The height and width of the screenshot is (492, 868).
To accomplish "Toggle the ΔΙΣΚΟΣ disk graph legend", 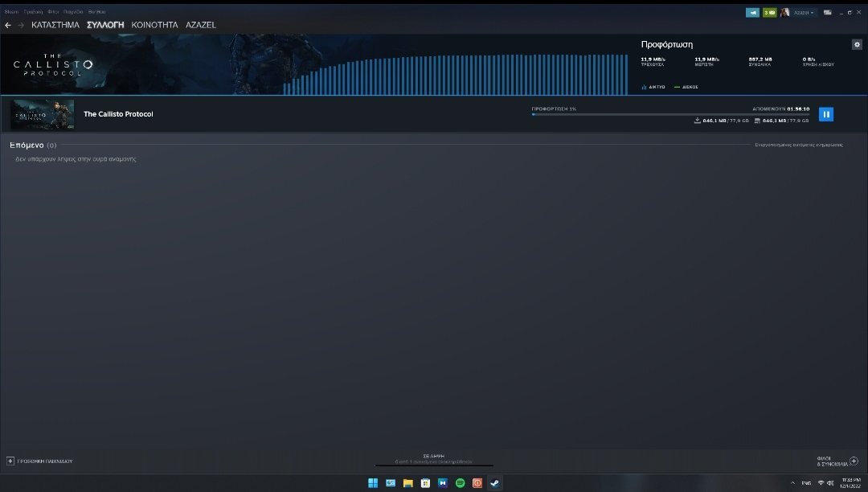I will 686,87.
